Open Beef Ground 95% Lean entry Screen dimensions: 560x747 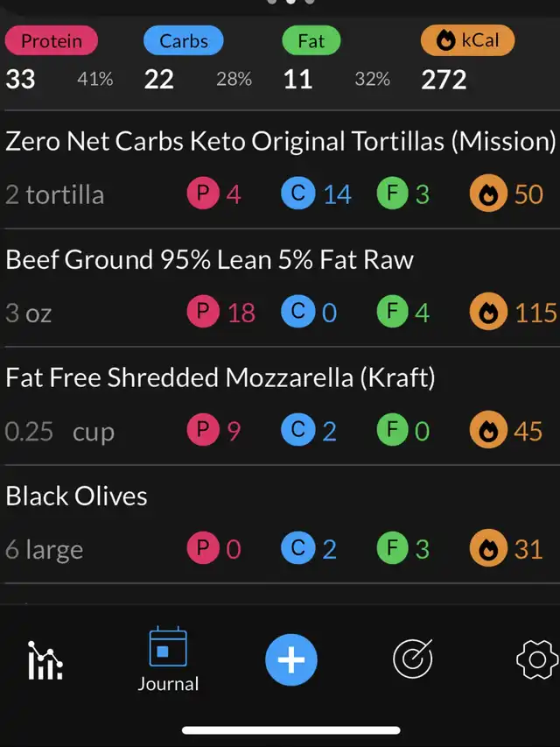click(280, 288)
